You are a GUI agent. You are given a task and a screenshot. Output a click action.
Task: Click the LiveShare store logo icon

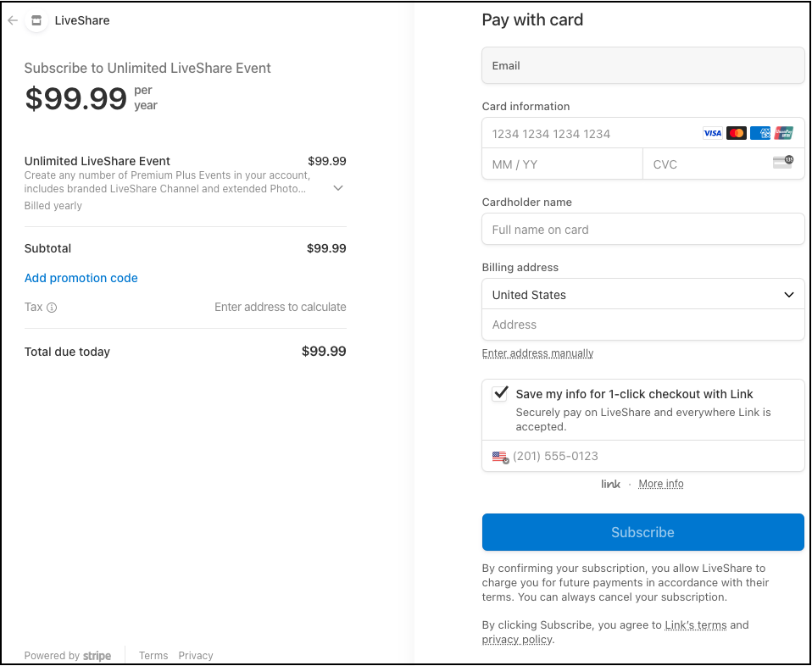[x=36, y=20]
